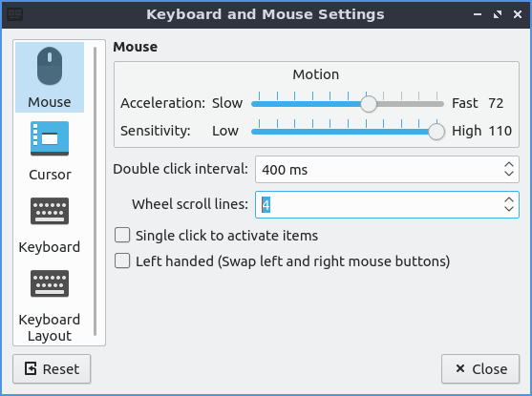Viewport: 532px width, 396px height.
Task: Click the Reset button's arrow icon
Action: coord(31,368)
